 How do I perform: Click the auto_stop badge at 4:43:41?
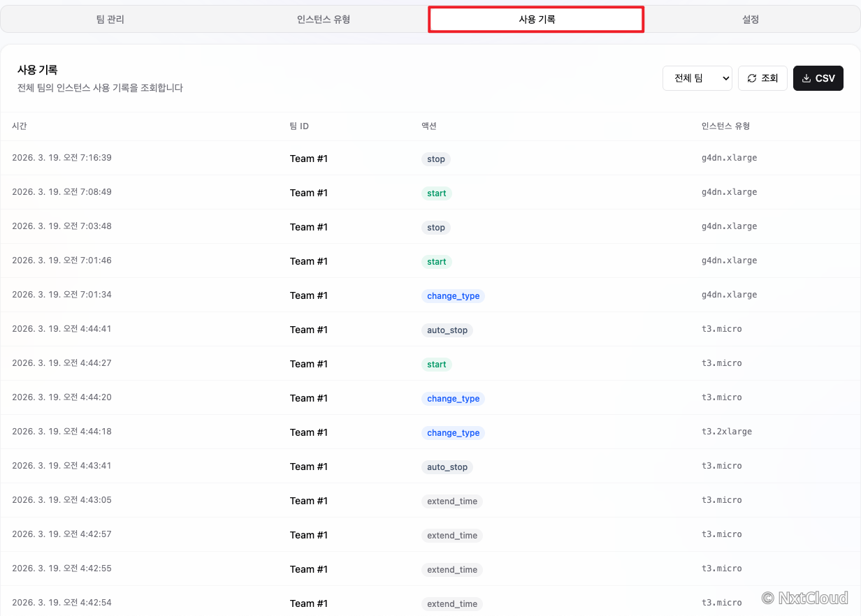(x=447, y=467)
